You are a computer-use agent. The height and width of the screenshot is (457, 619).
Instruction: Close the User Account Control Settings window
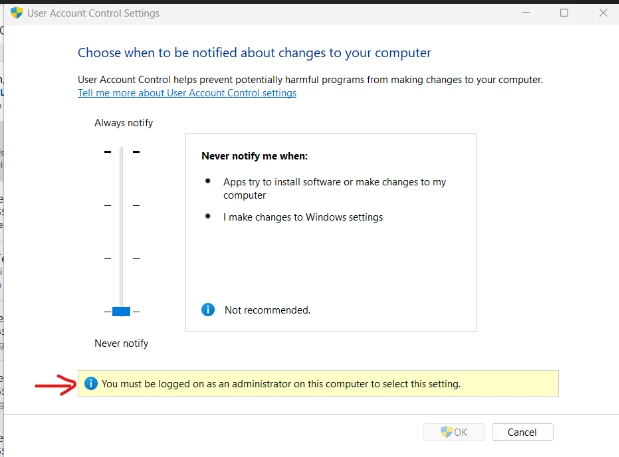[x=603, y=13]
